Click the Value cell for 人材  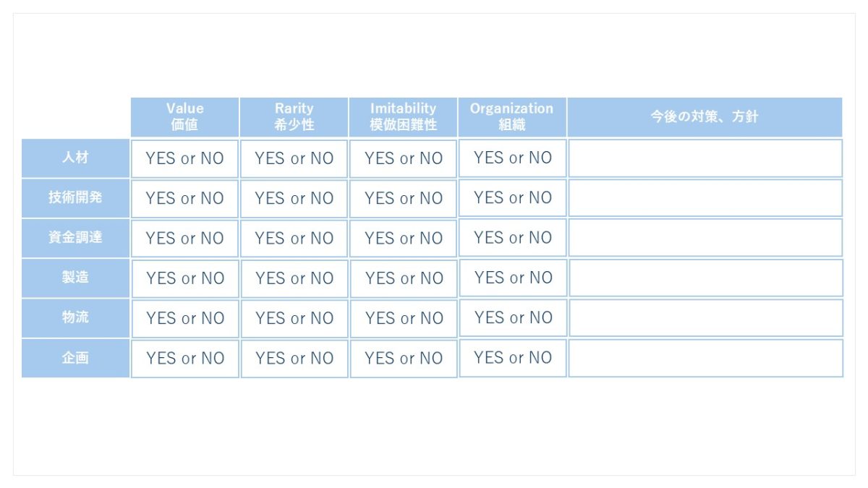pyautogui.click(x=185, y=158)
